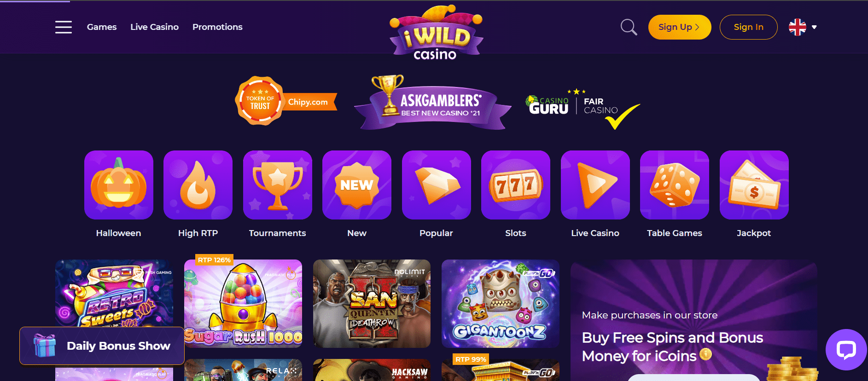Open the AskGamblers Best New Casino badge
This screenshot has height=381, width=868.
(433, 104)
